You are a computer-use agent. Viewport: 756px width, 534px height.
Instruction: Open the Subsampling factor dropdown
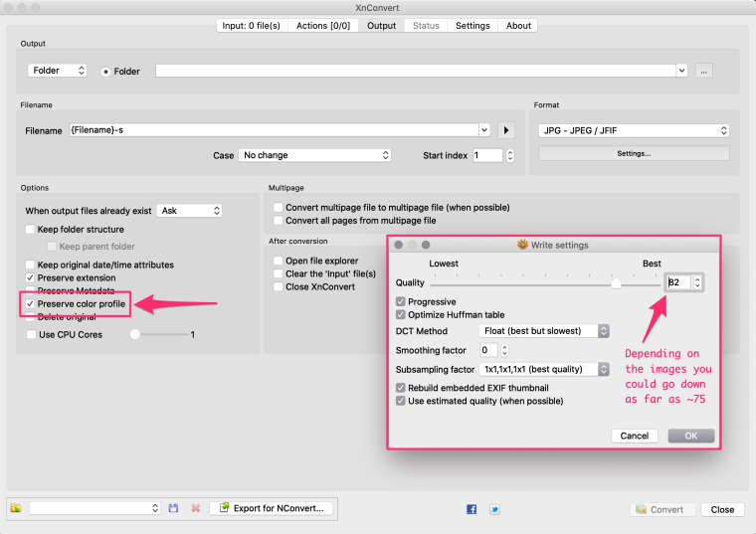[546, 369]
